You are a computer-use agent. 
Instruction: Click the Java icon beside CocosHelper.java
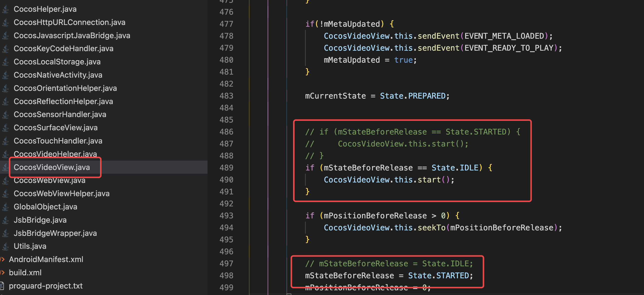[5, 9]
